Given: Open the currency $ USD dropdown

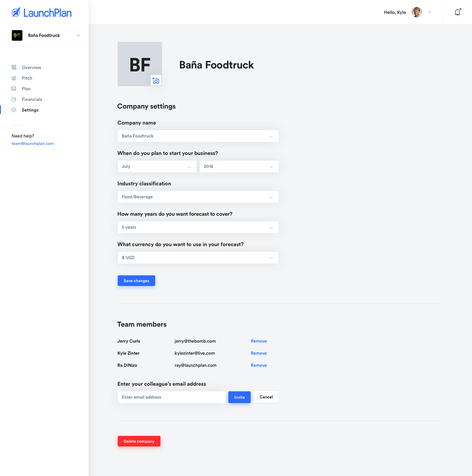Looking at the screenshot, I should click(198, 258).
